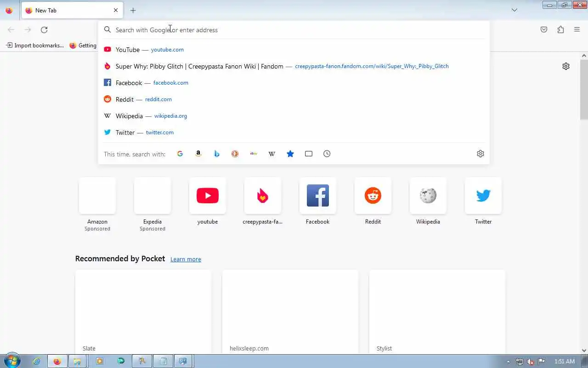Open the Slate Pocket story card
This screenshot has height=368, width=588.
coord(143,312)
